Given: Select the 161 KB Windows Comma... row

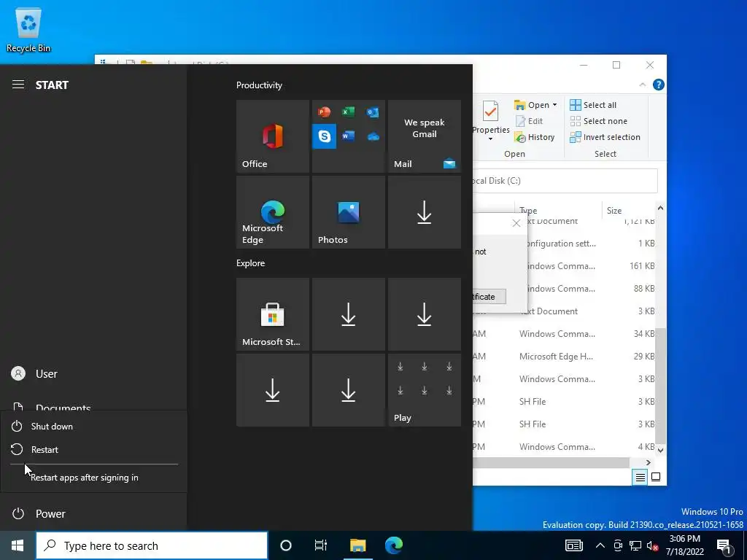Looking at the screenshot, I should tap(591, 265).
